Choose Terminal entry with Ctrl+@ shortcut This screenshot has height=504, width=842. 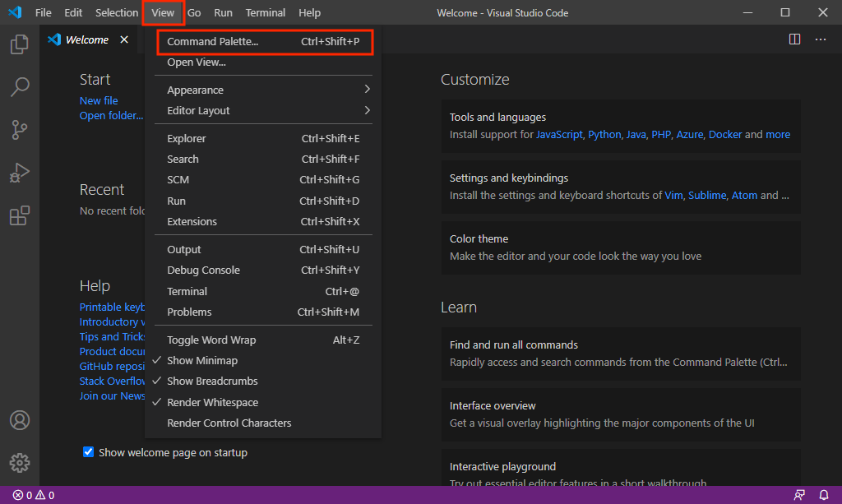pyautogui.click(x=263, y=291)
